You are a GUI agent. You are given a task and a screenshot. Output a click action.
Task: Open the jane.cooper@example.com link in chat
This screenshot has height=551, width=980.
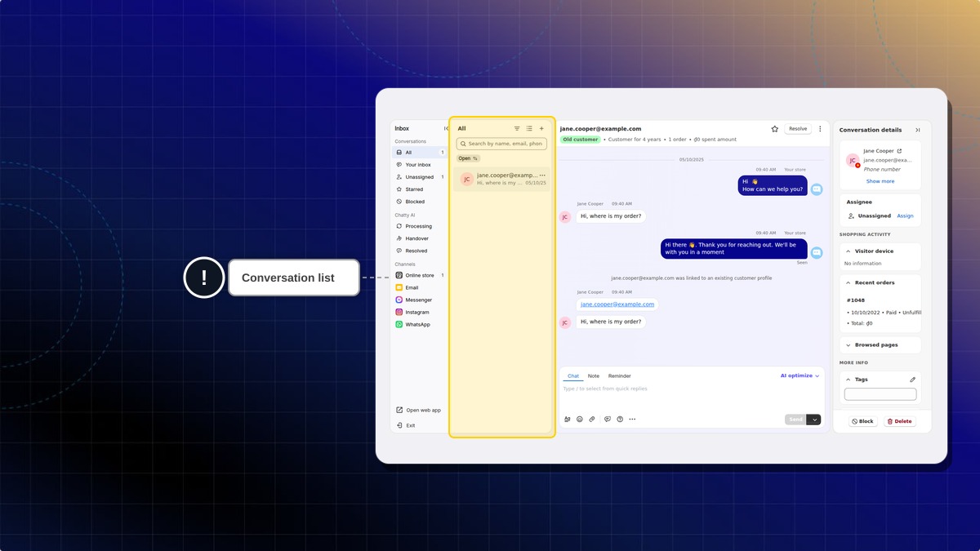[617, 304]
